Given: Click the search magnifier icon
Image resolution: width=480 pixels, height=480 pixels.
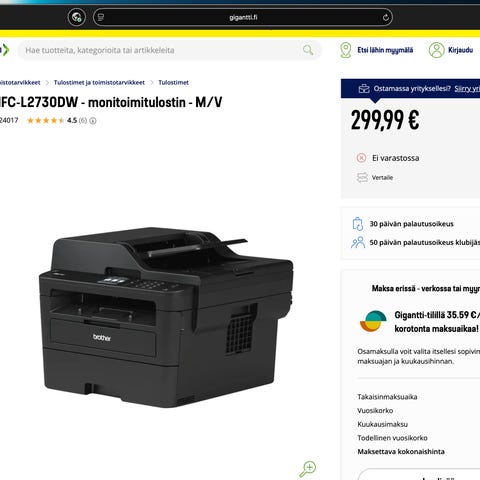Looking at the screenshot, I should pyautogui.click(x=308, y=50).
